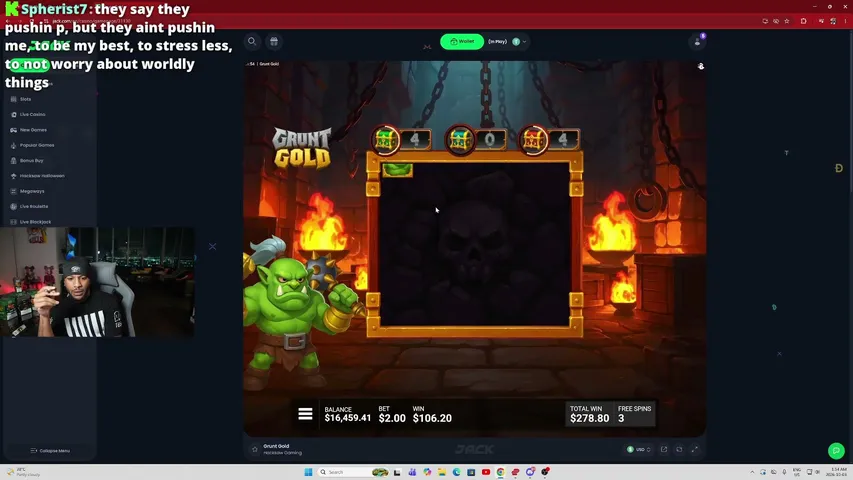Open the user profile avatar icon

(x=697, y=41)
